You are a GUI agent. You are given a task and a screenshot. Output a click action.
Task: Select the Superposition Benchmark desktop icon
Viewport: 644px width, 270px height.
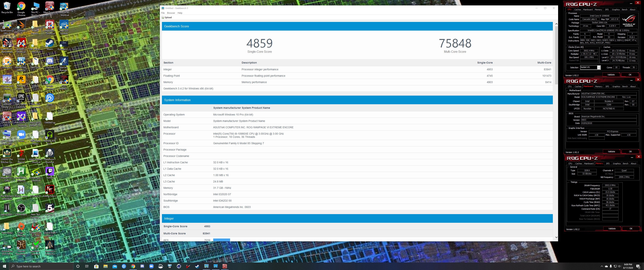(x=7, y=46)
